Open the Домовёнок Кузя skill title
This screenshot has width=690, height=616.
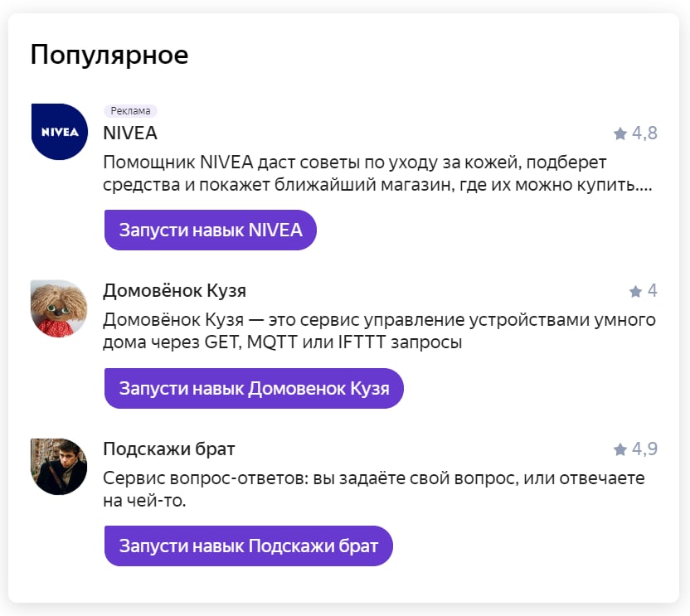pos(174,291)
